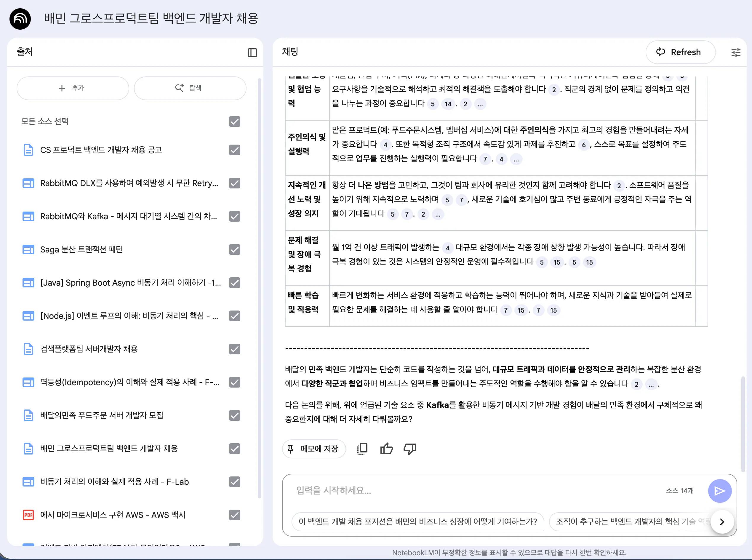
Task: Open 배달의민족 푸드주문 서버 개발자 모집 source title
Action: 102,416
